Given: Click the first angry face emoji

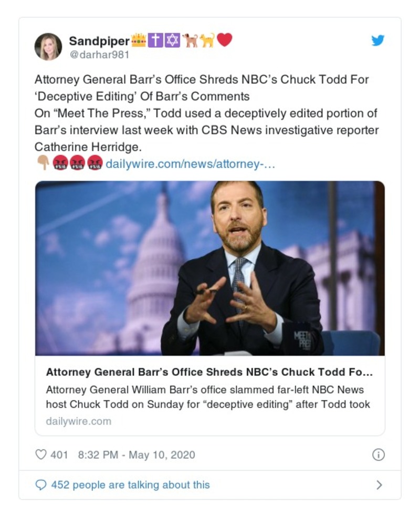Looking at the screenshot, I should pos(60,164).
